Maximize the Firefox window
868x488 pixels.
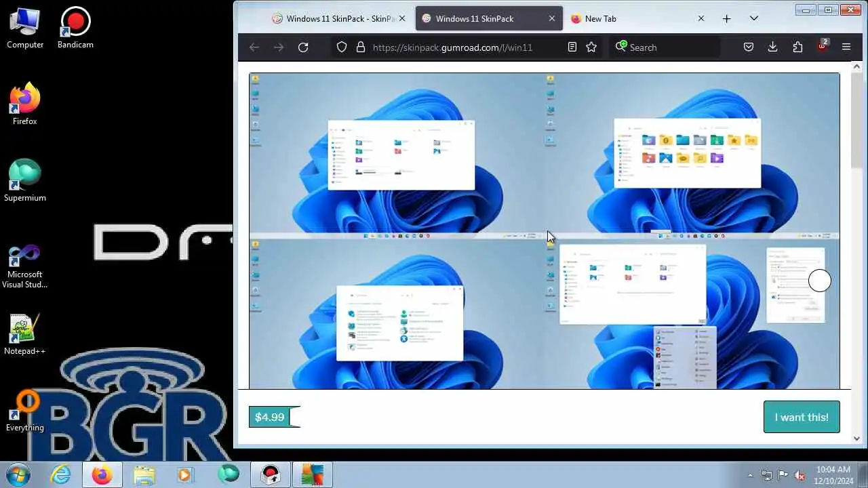coord(828,9)
